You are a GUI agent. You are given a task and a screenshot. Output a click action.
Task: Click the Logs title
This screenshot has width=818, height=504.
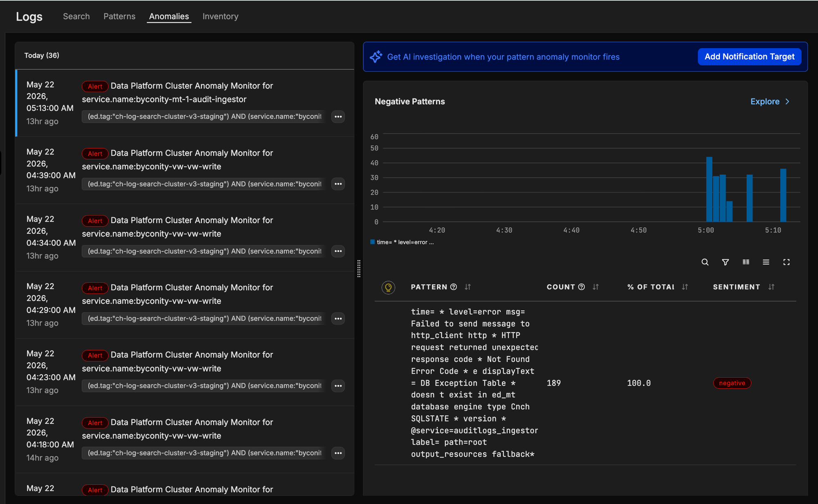[x=29, y=16]
